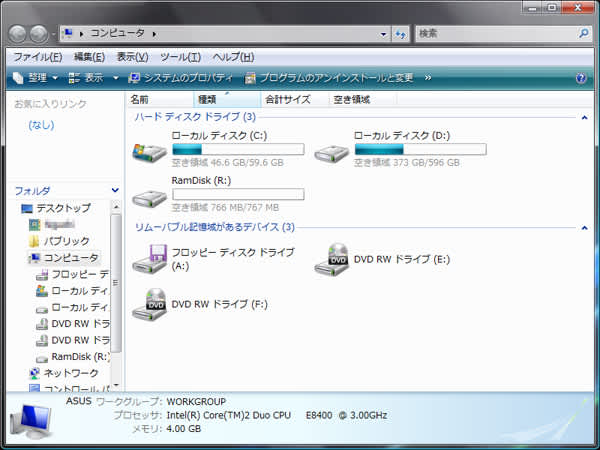
Task: Open the 整理 (Organize) dropdown
Action: point(36,78)
